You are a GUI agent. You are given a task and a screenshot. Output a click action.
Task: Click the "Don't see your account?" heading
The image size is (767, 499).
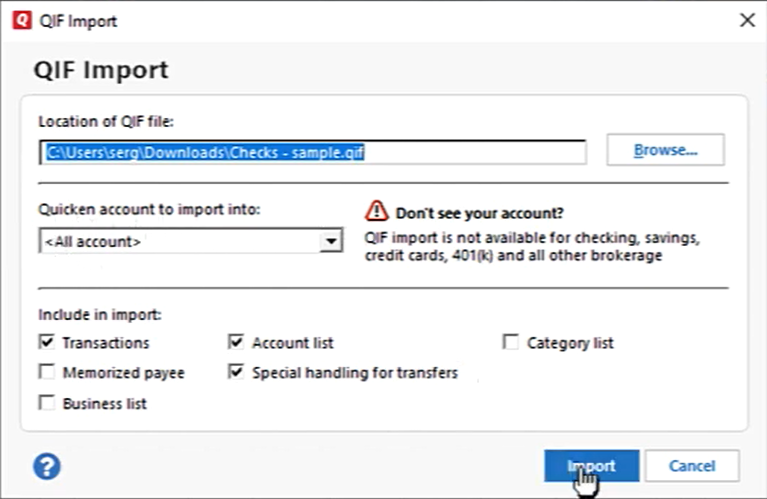(x=479, y=213)
